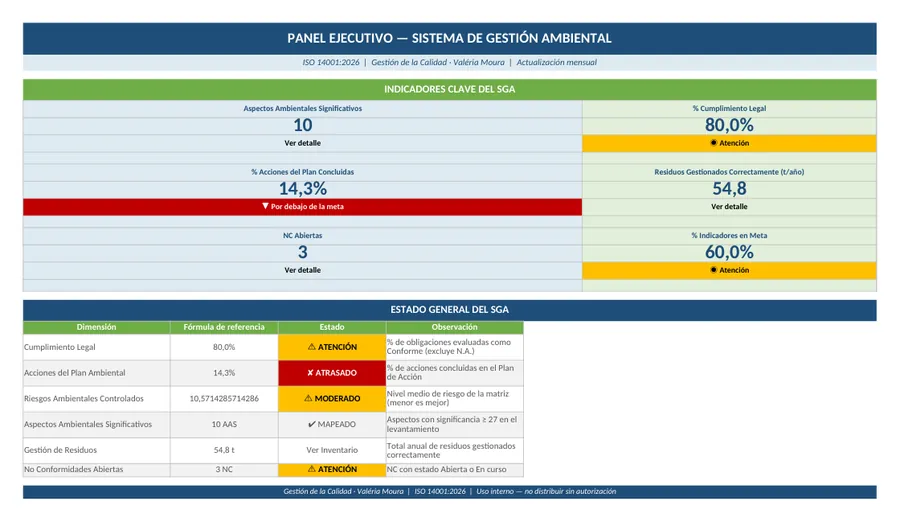This screenshot has width=900, height=522.
Task: Select the 'ISO 14001:2026' text in the top subtitle
Action: tap(331, 63)
